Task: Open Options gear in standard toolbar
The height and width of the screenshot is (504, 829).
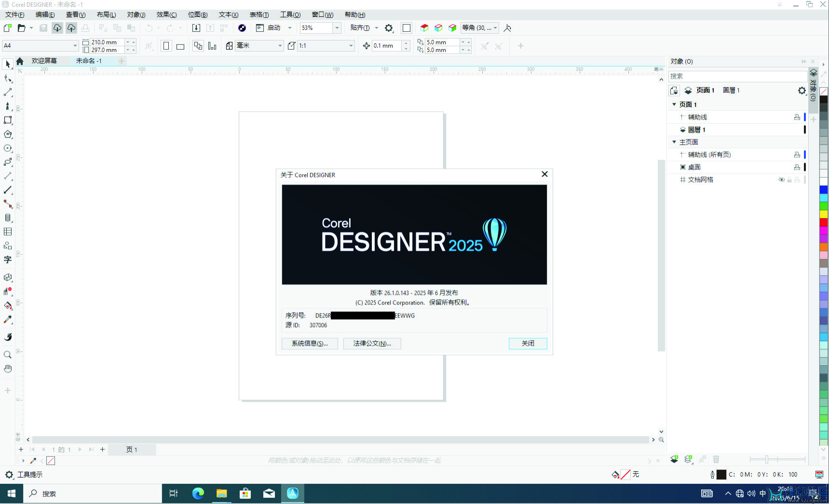Action: pos(389,28)
